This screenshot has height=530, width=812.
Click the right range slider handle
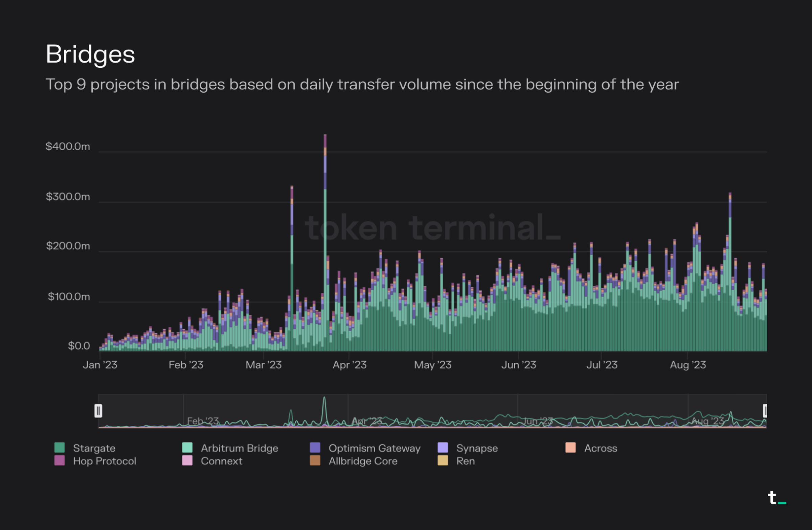coord(765,411)
